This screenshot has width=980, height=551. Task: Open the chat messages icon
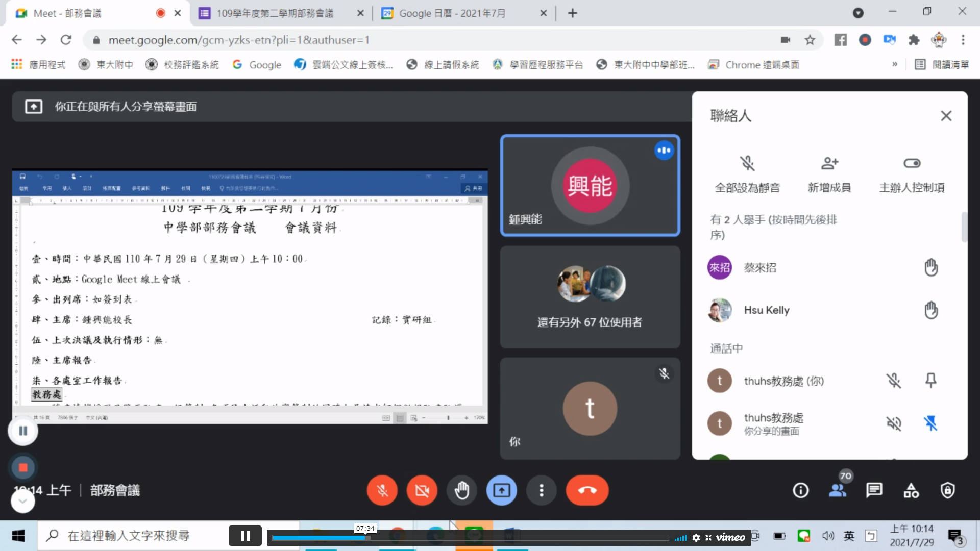(x=874, y=491)
